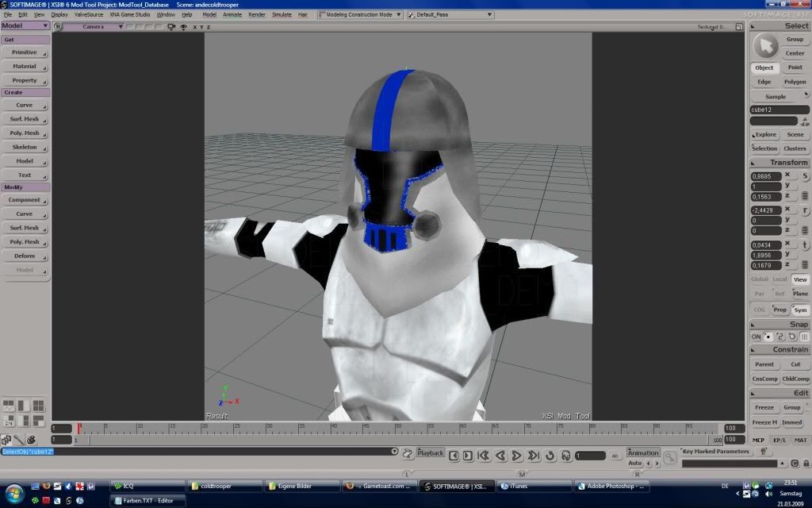Open the Animate menu
Viewport: 812px width, 508px height.
click(232, 14)
